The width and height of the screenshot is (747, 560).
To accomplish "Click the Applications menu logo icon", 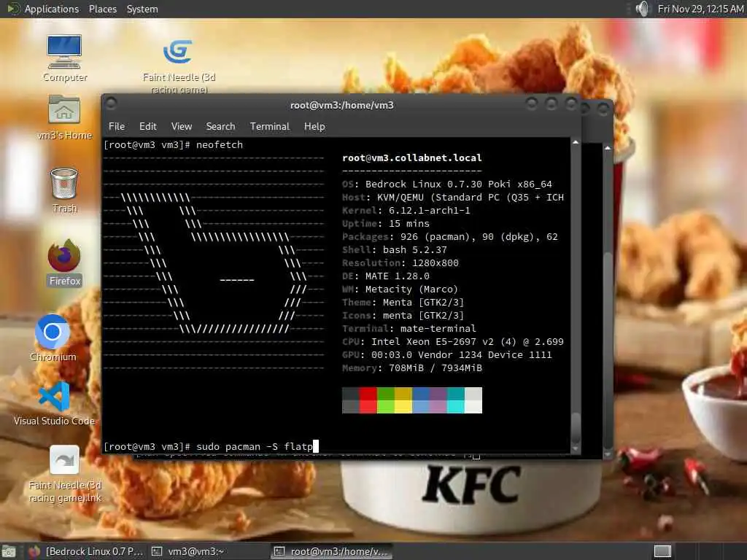I will click(x=13, y=9).
